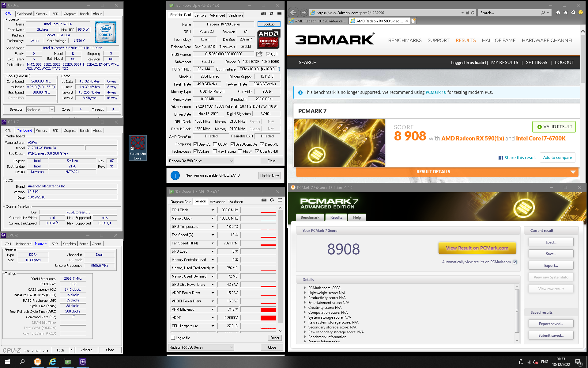This screenshot has width=588, height=368.
Task: Click the Facebook icon beside Share this result
Action: (500, 158)
